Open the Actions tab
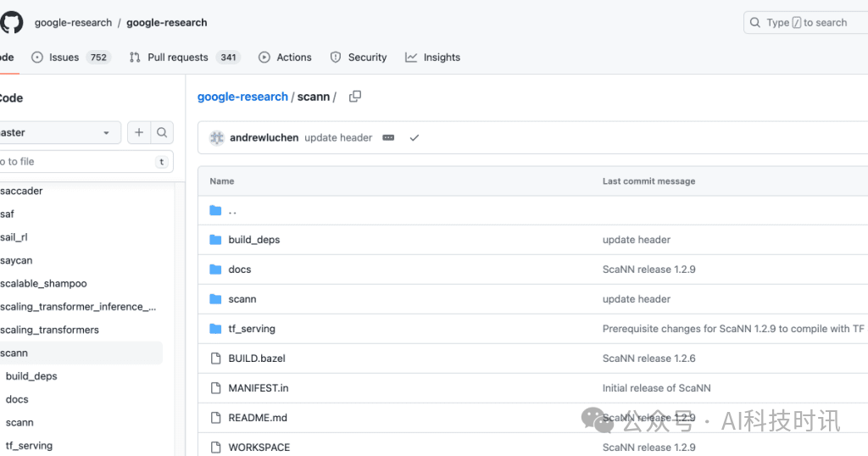Screen dimensions: 868x456 pos(285,58)
